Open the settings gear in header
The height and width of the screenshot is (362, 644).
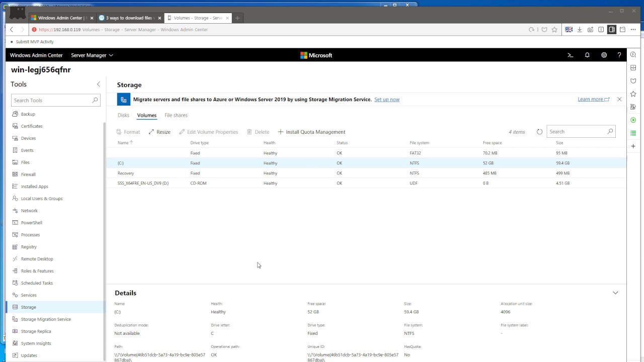[x=604, y=55]
